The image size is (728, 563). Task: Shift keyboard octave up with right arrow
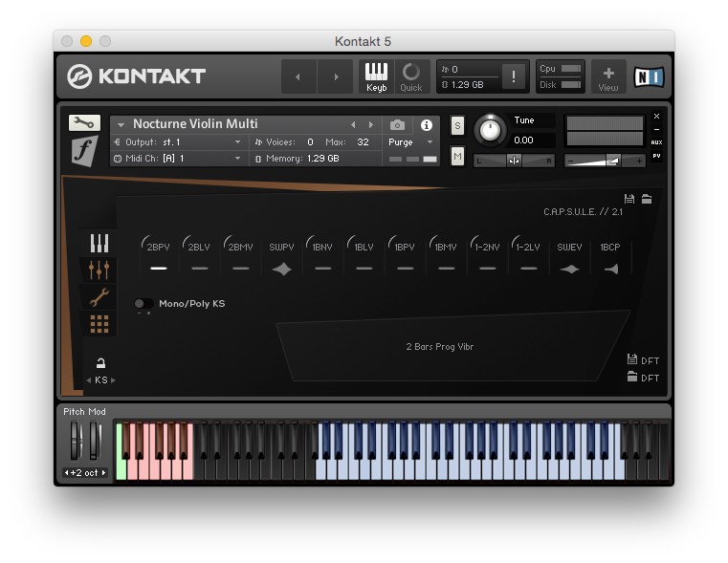pyautogui.click(x=103, y=472)
